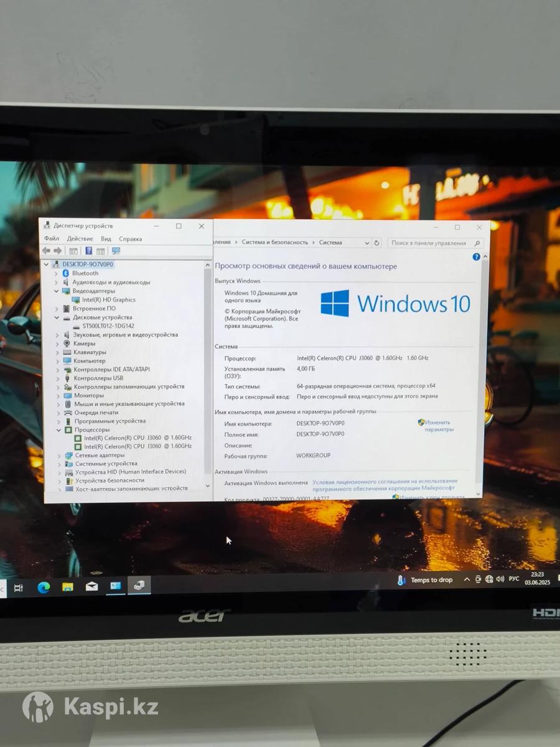Open Microsoft Edge from the taskbar
560x747 pixels.
tap(44, 586)
